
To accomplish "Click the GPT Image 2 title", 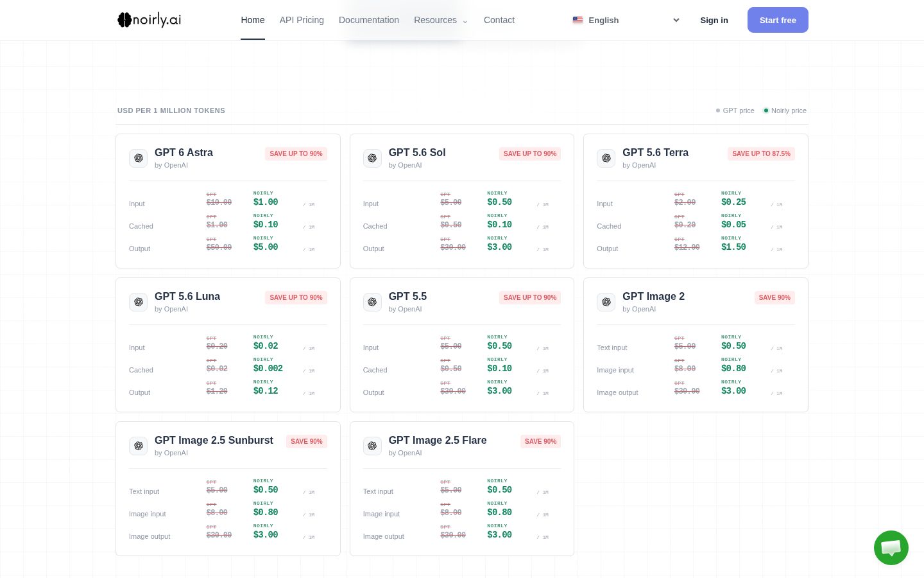I will (653, 296).
